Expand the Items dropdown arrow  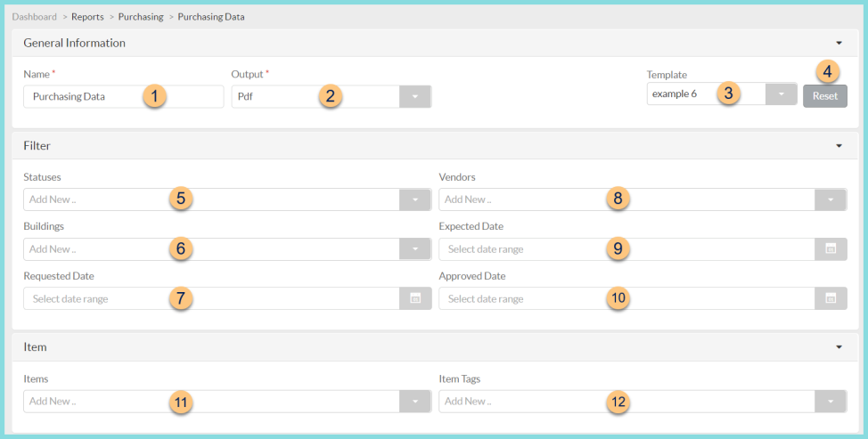click(415, 402)
